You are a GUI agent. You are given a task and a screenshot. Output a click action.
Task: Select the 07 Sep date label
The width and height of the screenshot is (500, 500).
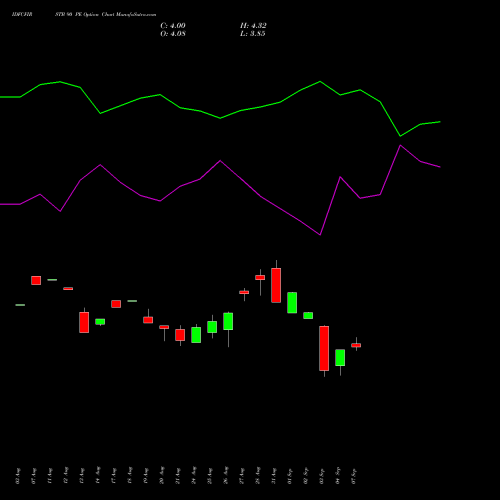click(x=354, y=476)
